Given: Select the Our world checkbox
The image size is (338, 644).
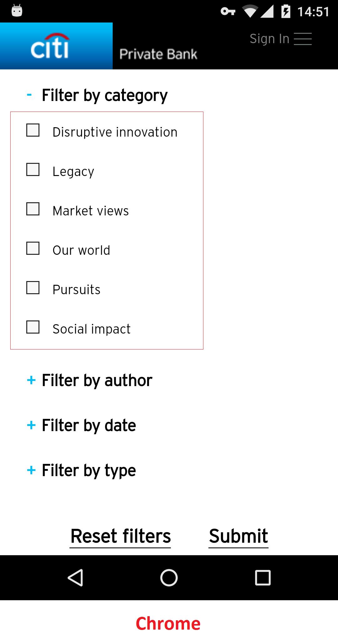Looking at the screenshot, I should click(x=33, y=249).
